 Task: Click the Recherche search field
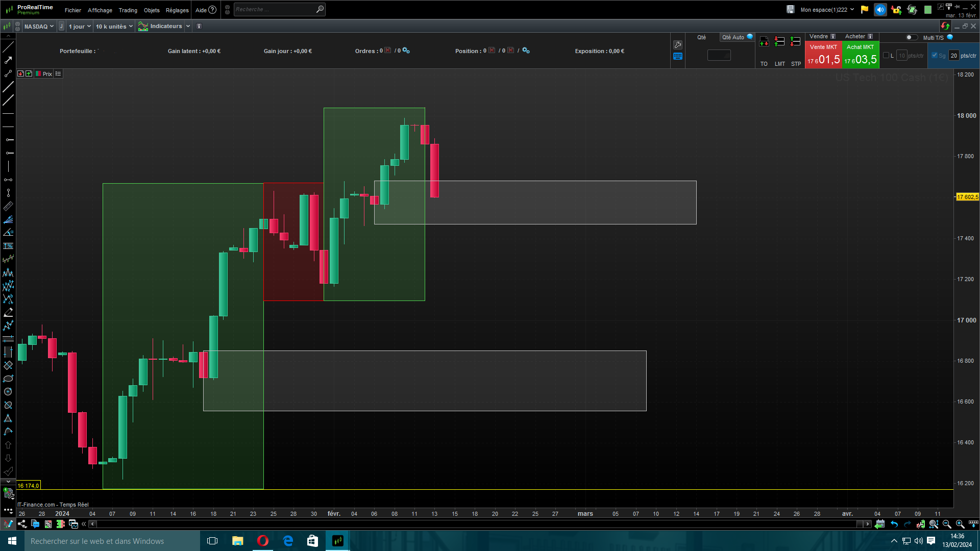pyautogui.click(x=275, y=10)
